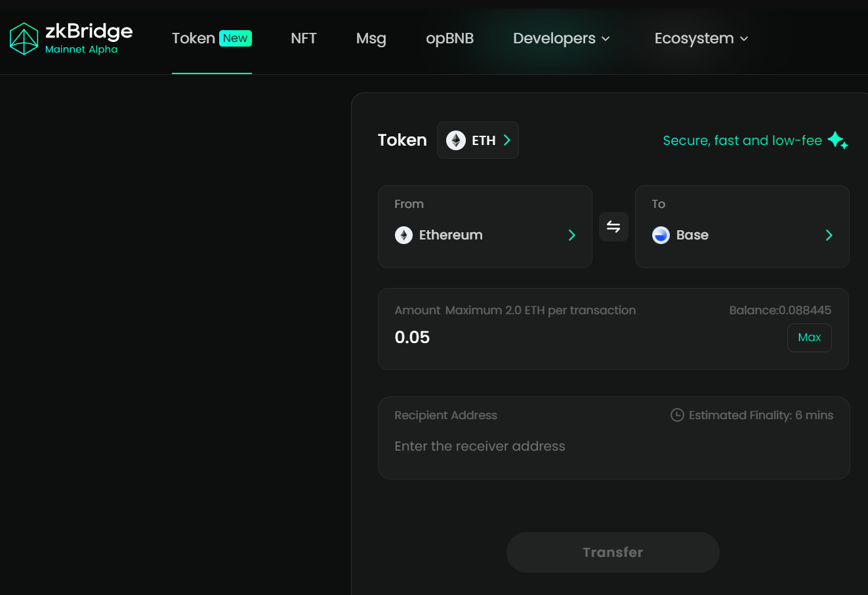This screenshot has width=868, height=595.
Task: Click the Base network icon
Action: click(661, 235)
